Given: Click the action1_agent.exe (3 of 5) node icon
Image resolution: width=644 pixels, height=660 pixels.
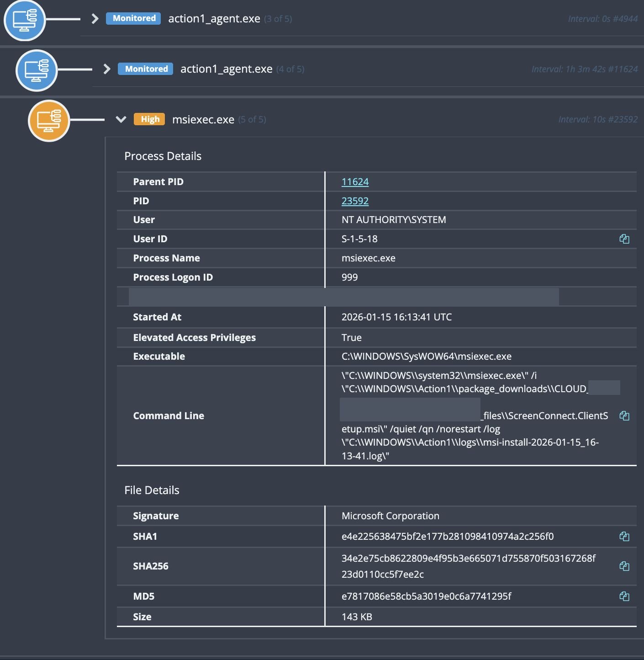Looking at the screenshot, I should coord(25,20).
